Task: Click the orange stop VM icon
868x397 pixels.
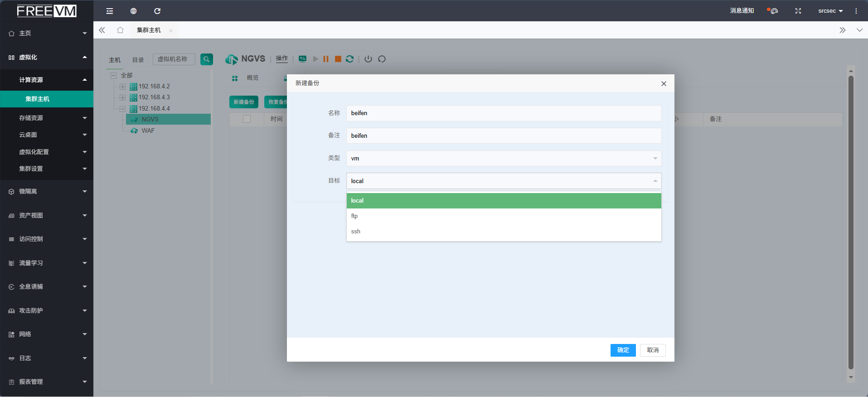Action: click(x=338, y=59)
